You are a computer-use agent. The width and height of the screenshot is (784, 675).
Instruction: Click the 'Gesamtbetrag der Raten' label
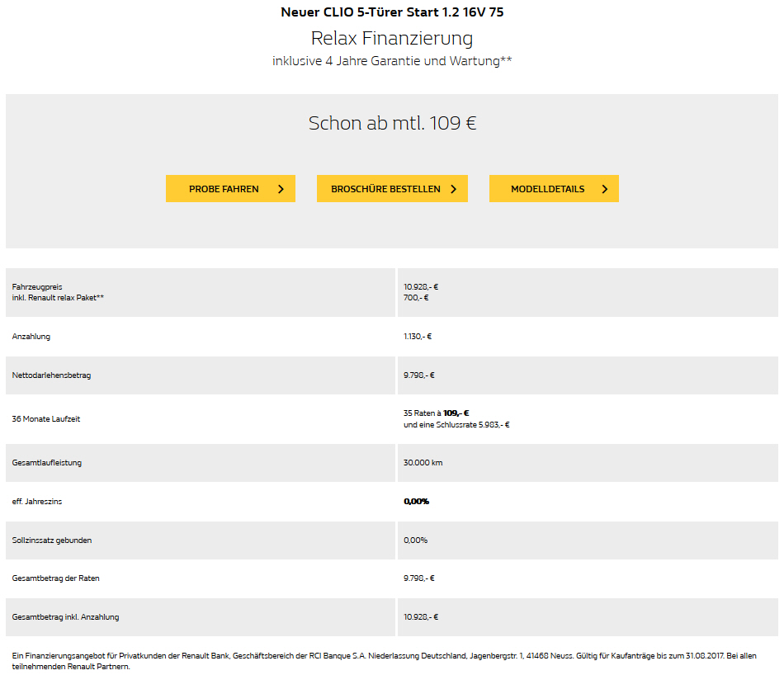coord(55,578)
